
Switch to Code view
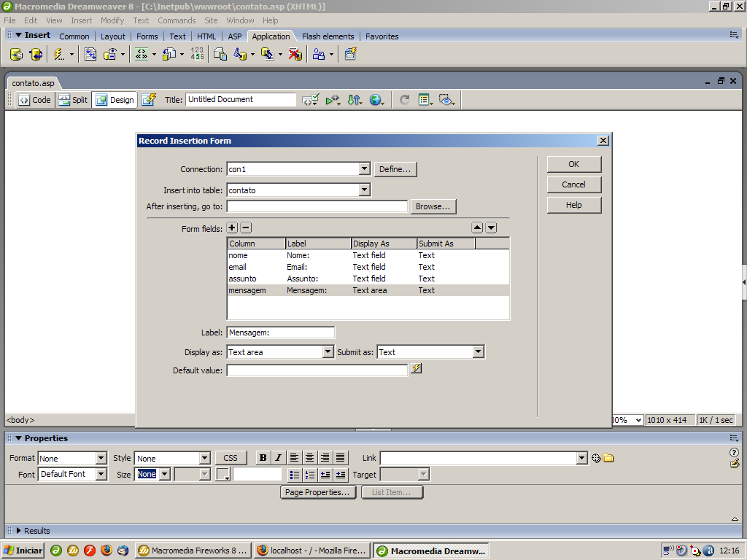(x=35, y=100)
